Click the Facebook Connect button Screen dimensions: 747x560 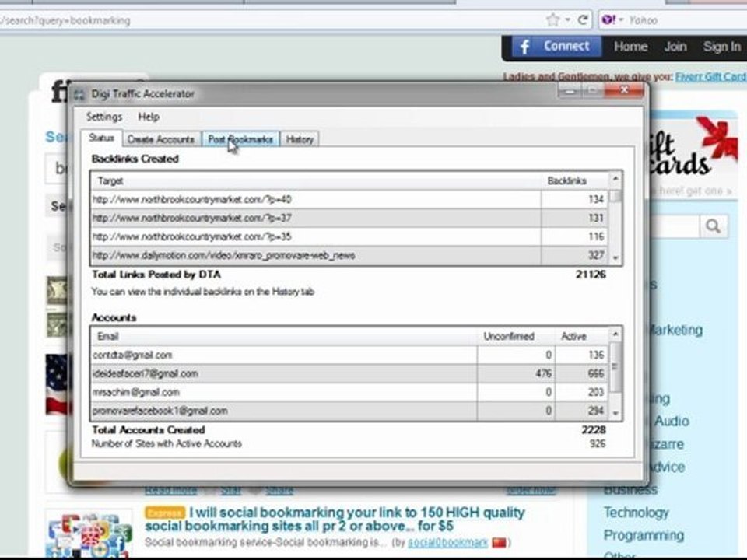click(556, 46)
